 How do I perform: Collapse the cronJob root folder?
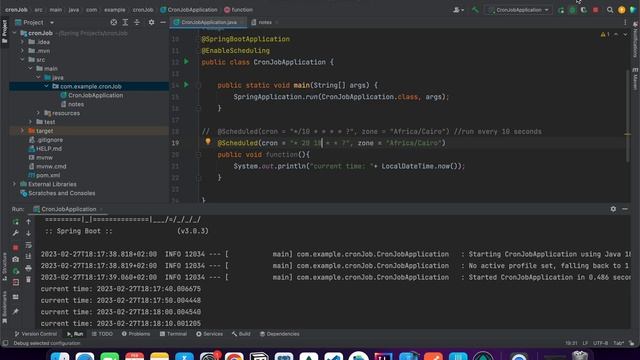pos(15,33)
